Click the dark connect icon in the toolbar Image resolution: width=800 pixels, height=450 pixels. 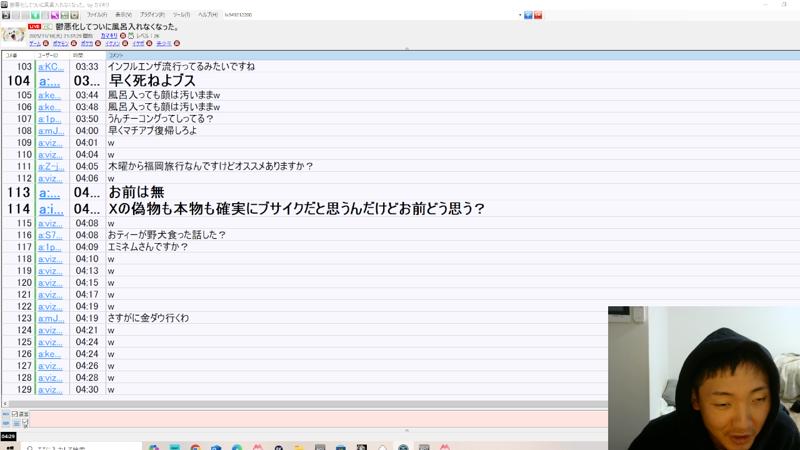[6, 15]
